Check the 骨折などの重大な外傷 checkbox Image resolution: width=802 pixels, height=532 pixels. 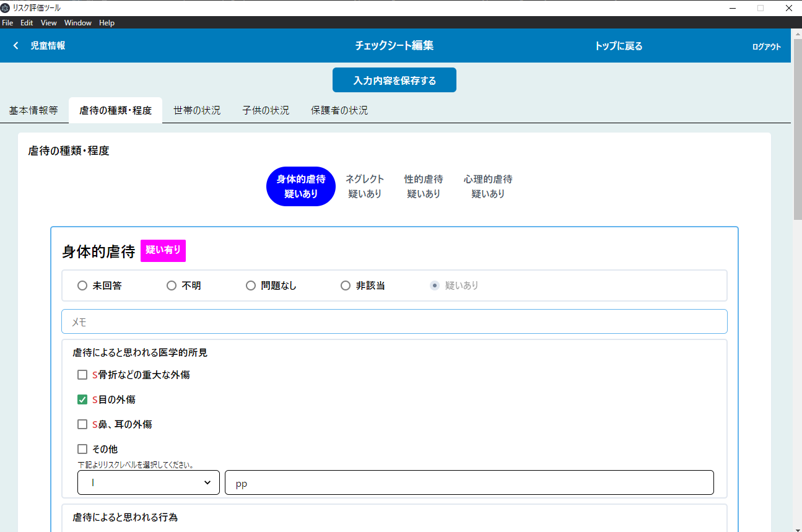[82, 375]
